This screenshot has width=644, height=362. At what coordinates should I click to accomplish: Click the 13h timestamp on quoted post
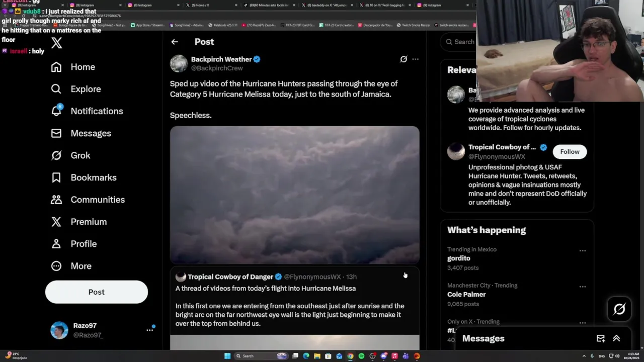pos(351,277)
